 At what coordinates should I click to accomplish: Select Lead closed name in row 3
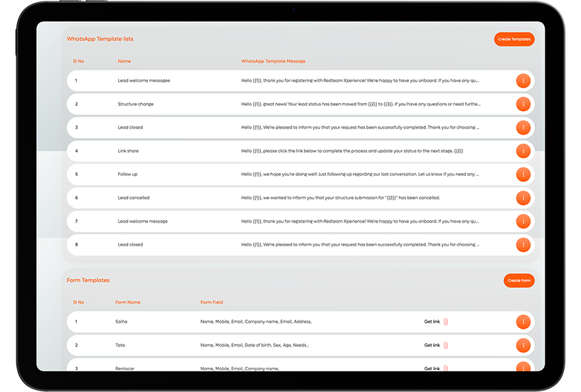click(x=130, y=127)
